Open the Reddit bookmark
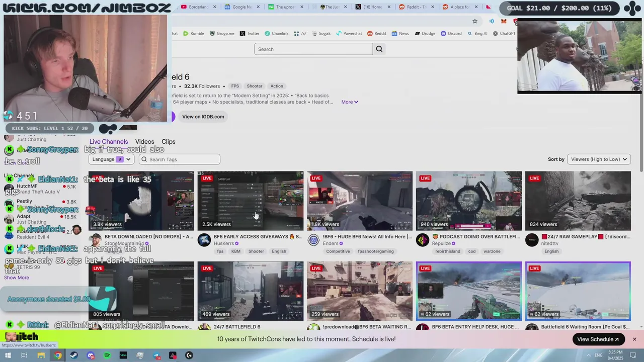644x362 pixels. (x=376, y=34)
